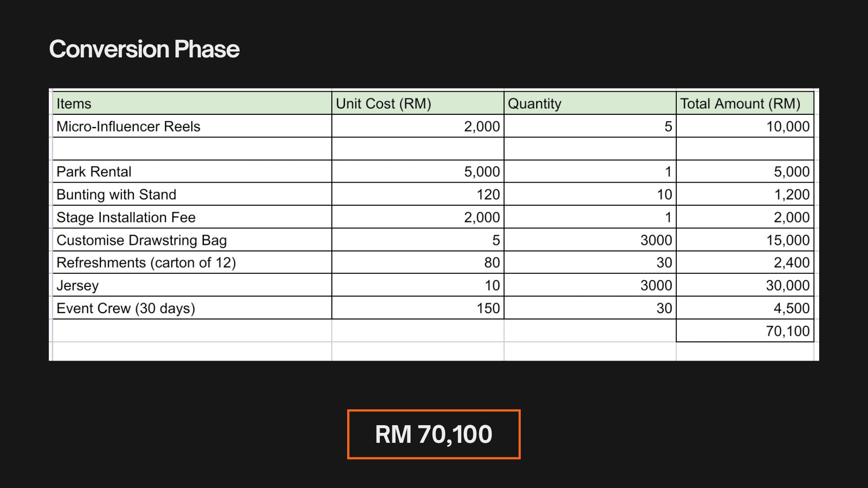Select the Quantity header cell

590,103
